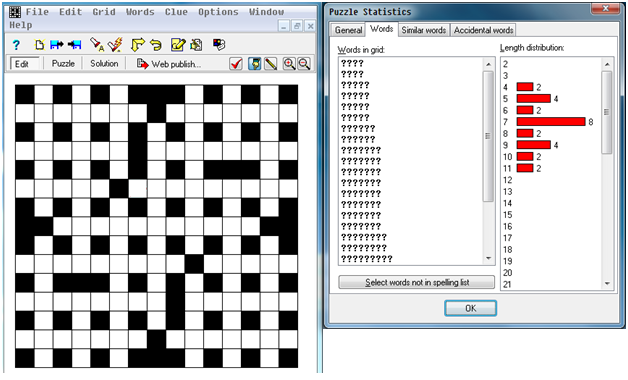Click the top-left black grid square
Viewport: 628px width, 380px height.
[24, 94]
